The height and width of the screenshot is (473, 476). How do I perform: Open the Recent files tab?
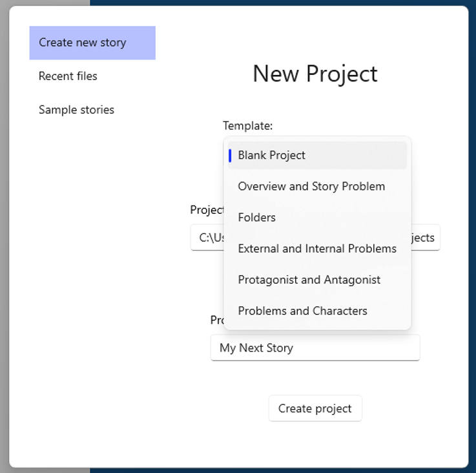click(68, 76)
